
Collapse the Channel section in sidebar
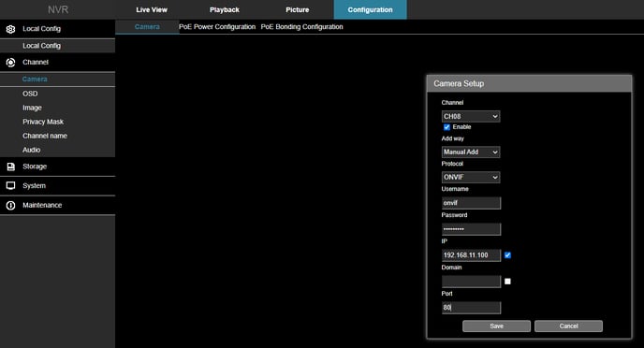point(57,63)
